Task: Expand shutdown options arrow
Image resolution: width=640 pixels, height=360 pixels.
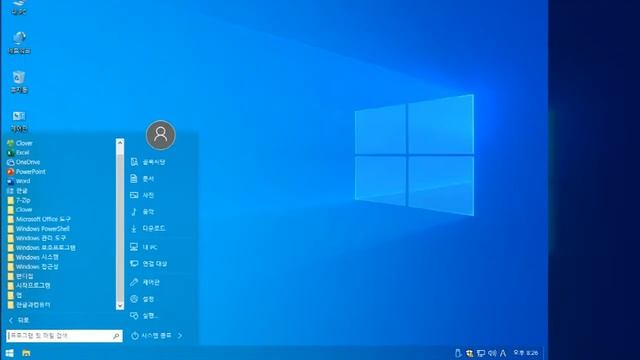Action: coord(180,336)
